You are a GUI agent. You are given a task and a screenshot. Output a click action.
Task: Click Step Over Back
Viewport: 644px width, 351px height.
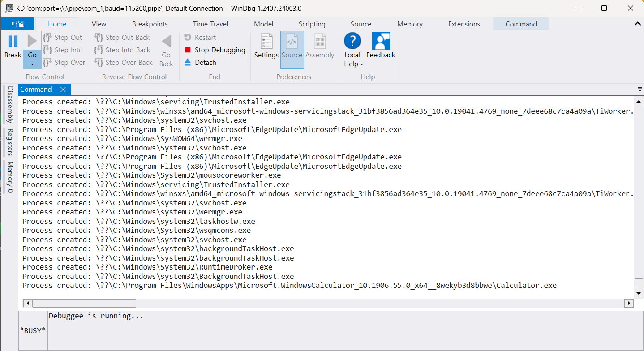point(124,63)
